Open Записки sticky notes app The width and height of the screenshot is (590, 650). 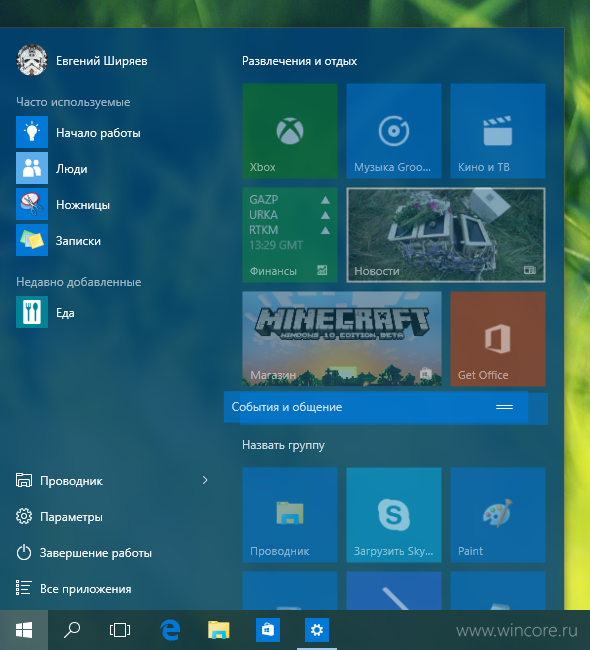coord(79,240)
